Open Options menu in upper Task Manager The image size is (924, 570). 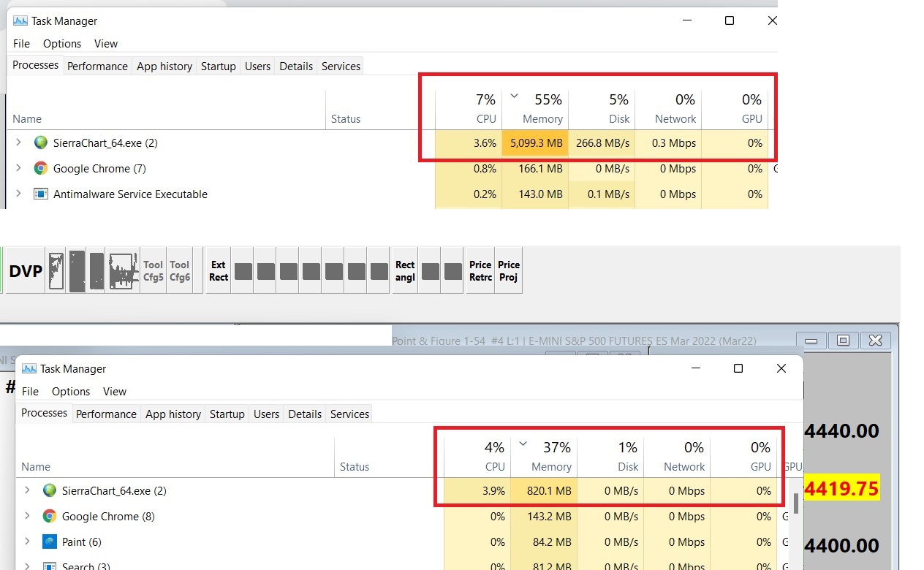[x=62, y=44]
